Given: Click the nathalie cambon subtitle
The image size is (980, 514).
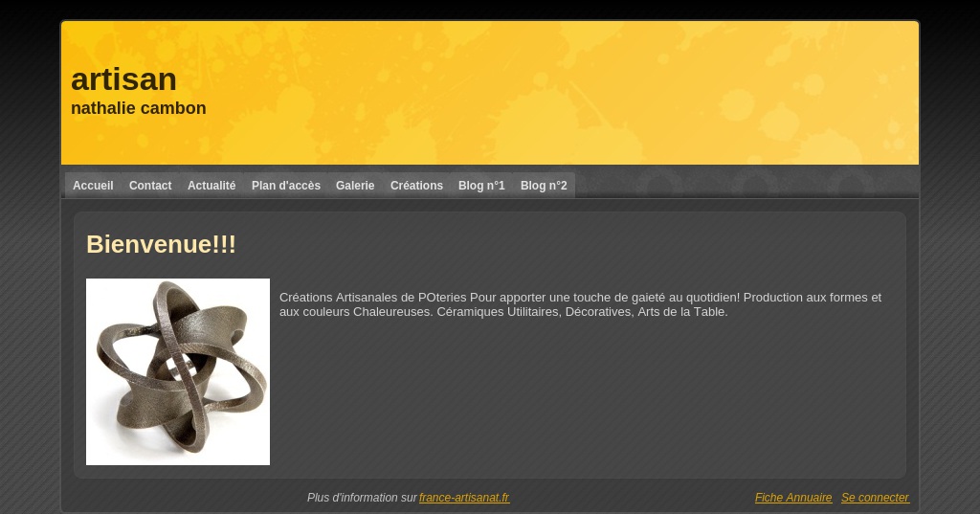Looking at the screenshot, I should (x=139, y=108).
